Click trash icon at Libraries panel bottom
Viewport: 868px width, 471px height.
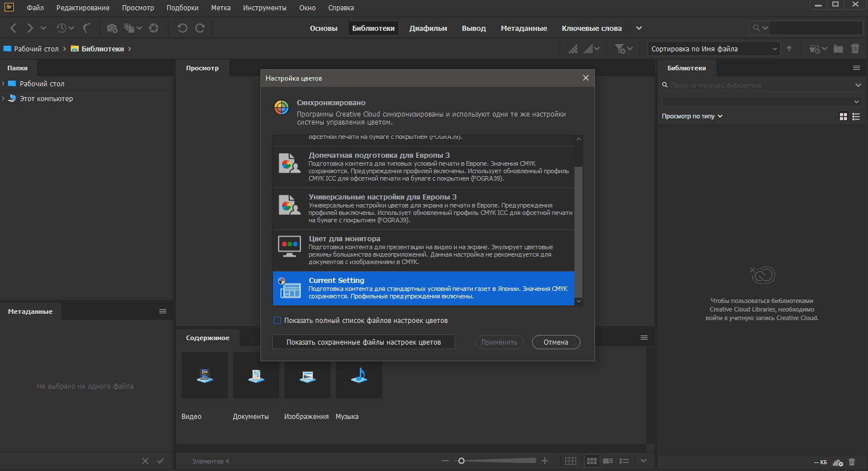(x=852, y=462)
